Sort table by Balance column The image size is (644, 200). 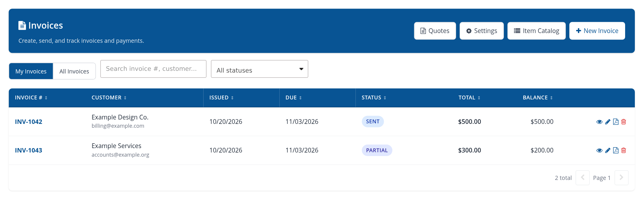538,98
